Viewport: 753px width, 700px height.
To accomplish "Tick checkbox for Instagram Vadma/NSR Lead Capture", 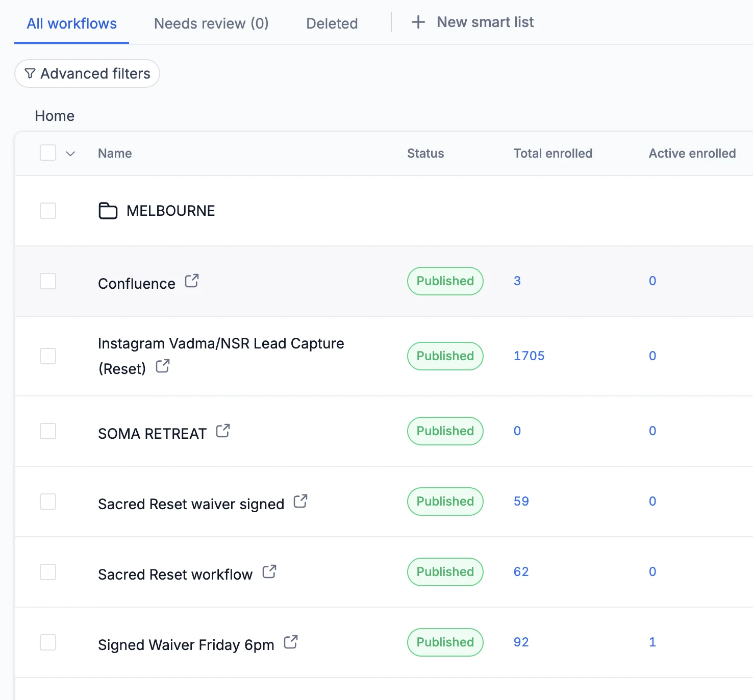I will click(x=48, y=356).
